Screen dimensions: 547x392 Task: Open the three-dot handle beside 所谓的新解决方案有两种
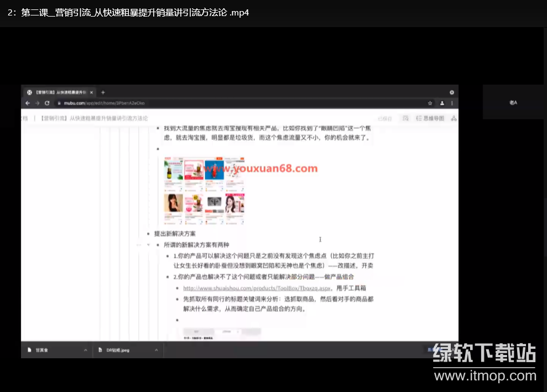tap(139, 245)
